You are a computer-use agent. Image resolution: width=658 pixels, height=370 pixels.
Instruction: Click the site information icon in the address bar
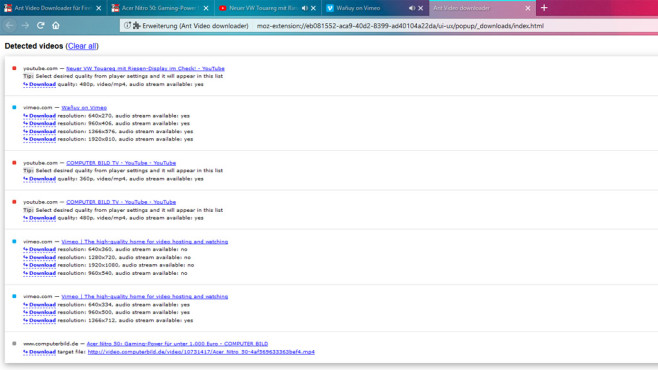pos(127,26)
